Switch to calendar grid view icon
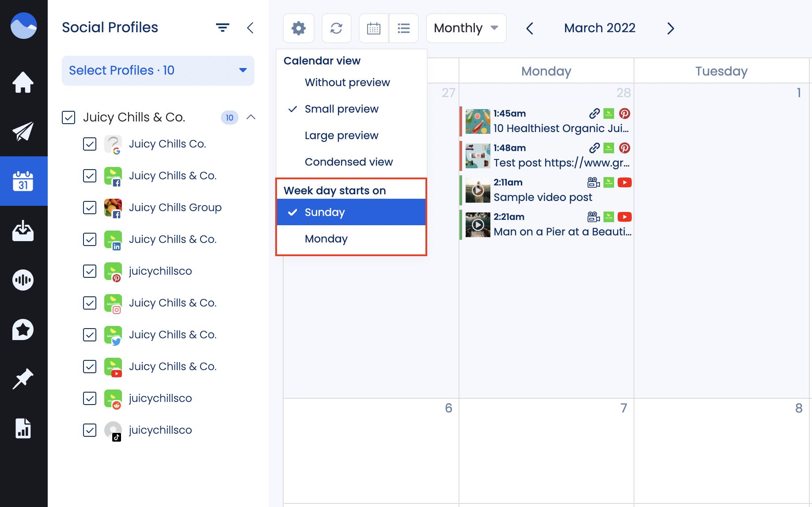Screen dimensions: 812x507 pyautogui.click(x=374, y=28)
